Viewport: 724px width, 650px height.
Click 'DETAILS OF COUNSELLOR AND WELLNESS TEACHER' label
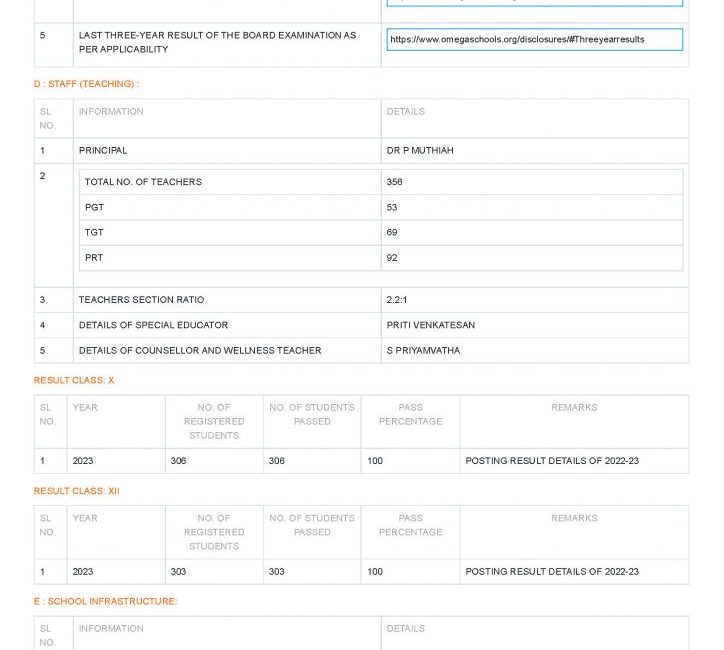(x=200, y=351)
